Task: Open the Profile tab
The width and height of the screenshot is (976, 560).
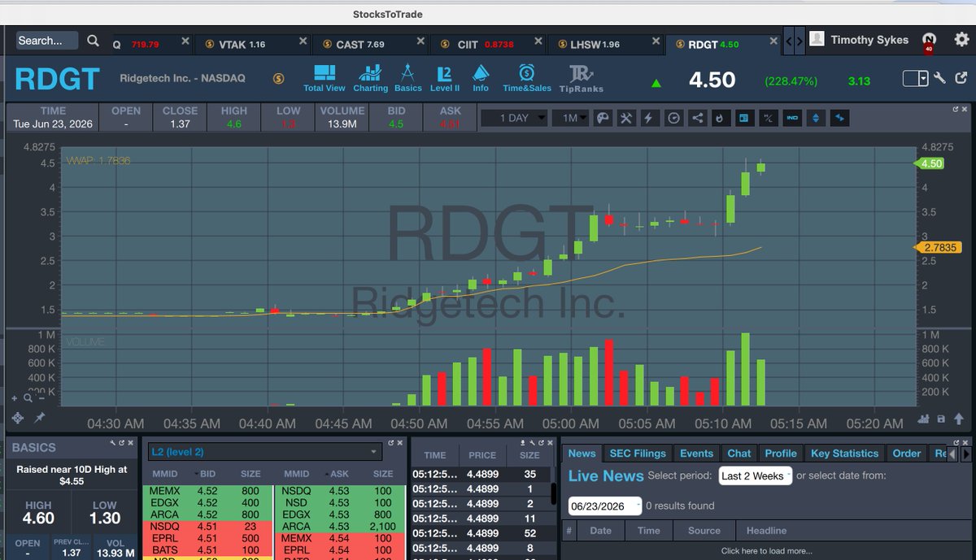Action: [781, 454]
